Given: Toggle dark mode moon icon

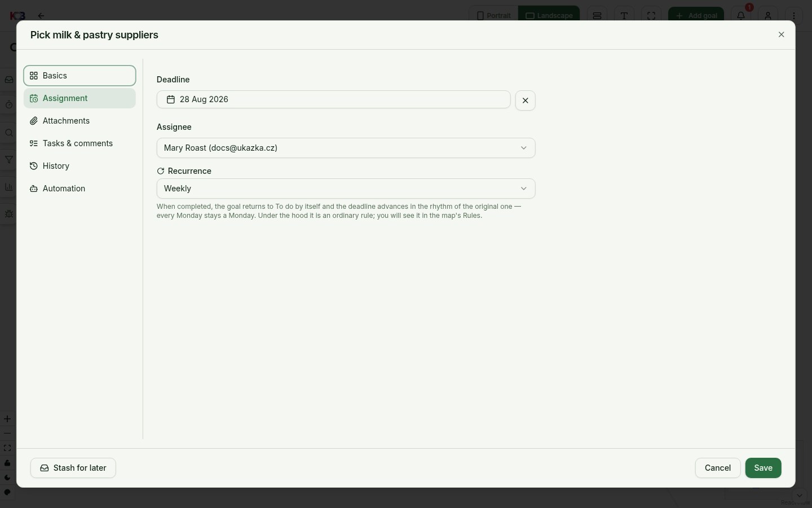Looking at the screenshot, I should coord(7,478).
